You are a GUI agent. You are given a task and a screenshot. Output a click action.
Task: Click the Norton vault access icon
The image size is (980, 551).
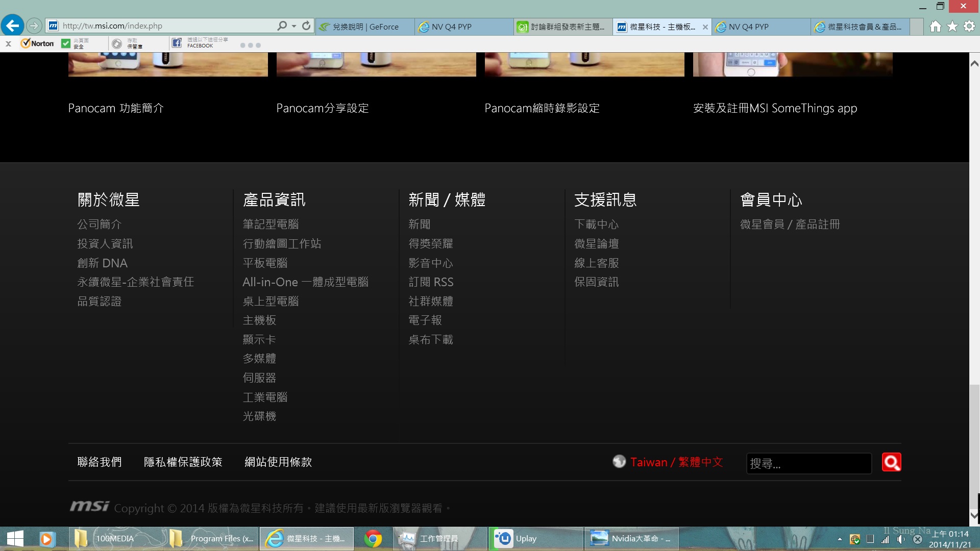pos(117,44)
